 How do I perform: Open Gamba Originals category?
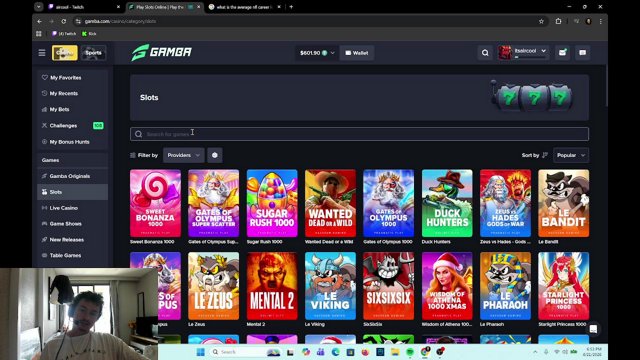(x=69, y=176)
